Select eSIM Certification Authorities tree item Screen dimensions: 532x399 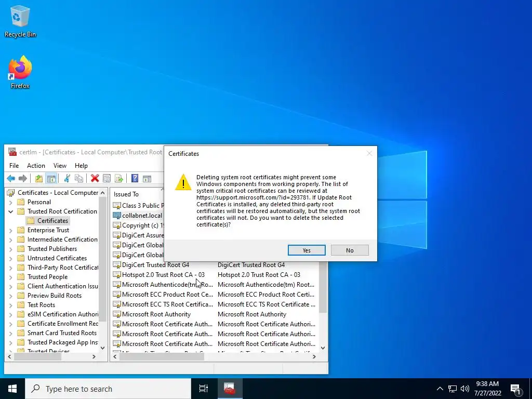(x=63, y=314)
